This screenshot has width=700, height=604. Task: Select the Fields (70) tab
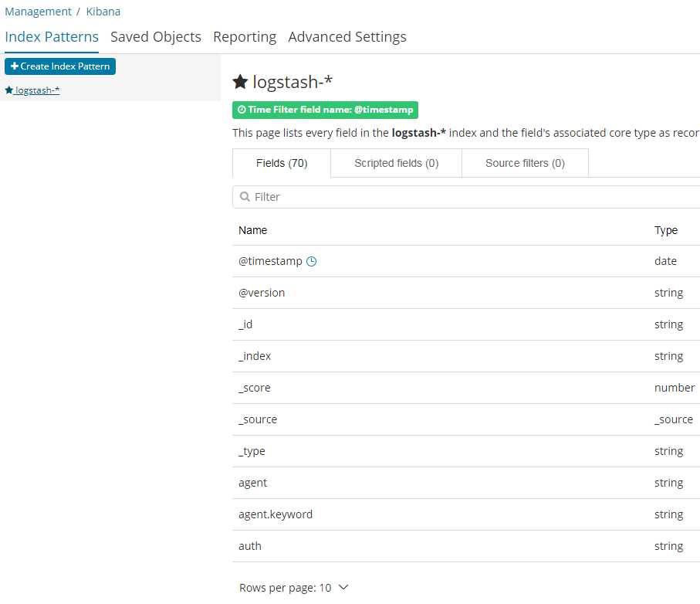click(x=282, y=163)
